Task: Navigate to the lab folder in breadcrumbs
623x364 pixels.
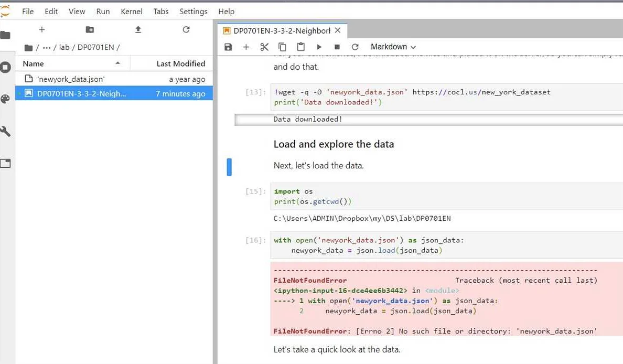Action: pyautogui.click(x=64, y=47)
